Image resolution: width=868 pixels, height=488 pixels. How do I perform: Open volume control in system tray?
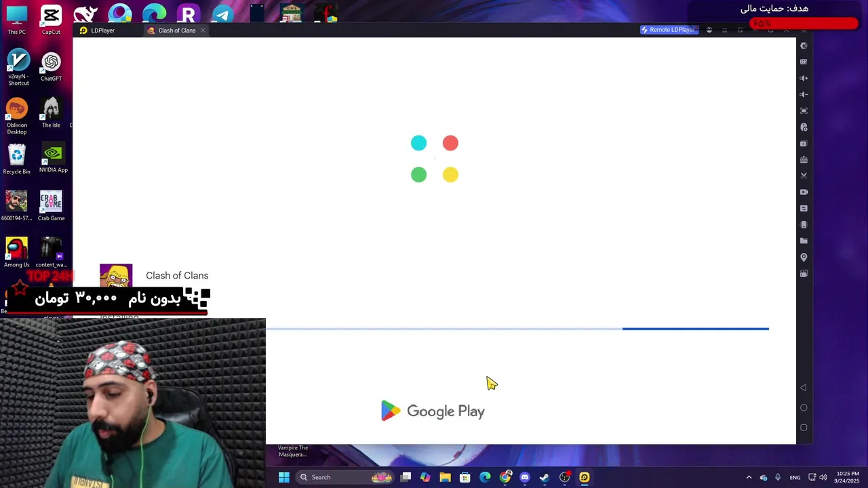click(x=823, y=477)
